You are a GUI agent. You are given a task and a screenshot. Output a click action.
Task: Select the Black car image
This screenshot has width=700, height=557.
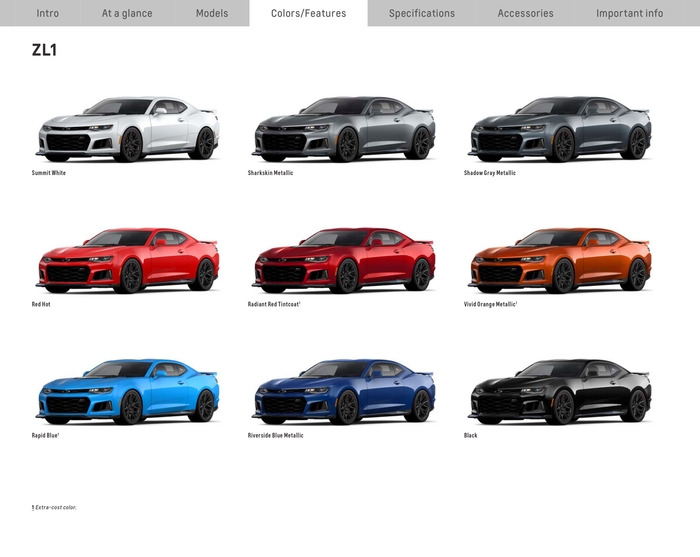(x=559, y=391)
